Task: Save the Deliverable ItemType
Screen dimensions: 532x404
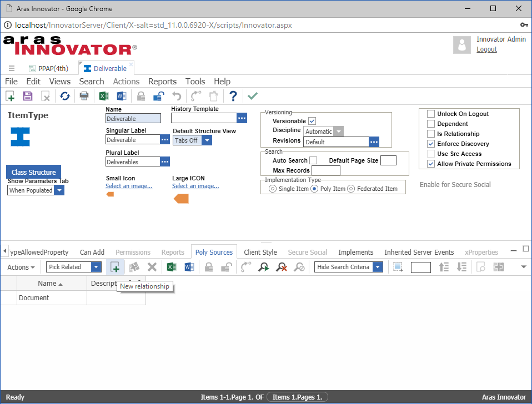Action: pyautogui.click(x=27, y=95)
